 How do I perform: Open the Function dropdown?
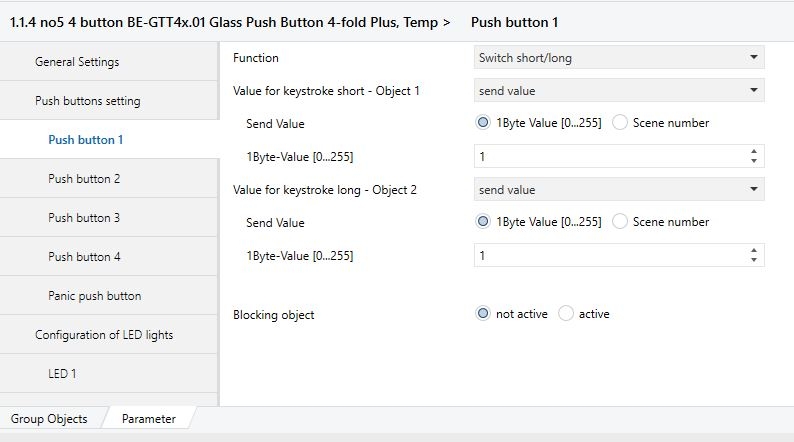point(619,58)
